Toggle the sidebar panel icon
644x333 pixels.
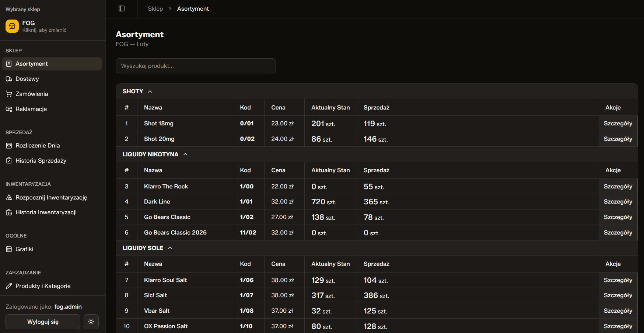[122, 8]
